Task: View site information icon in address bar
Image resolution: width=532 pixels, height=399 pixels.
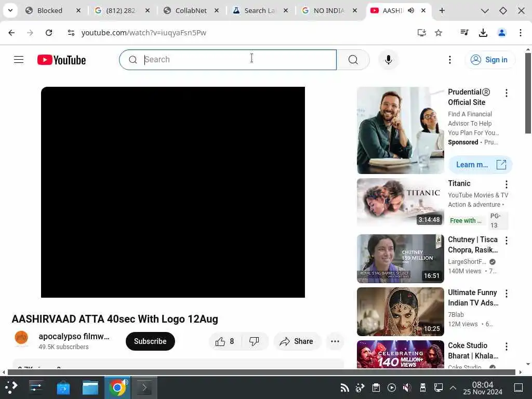Action: 71,33
